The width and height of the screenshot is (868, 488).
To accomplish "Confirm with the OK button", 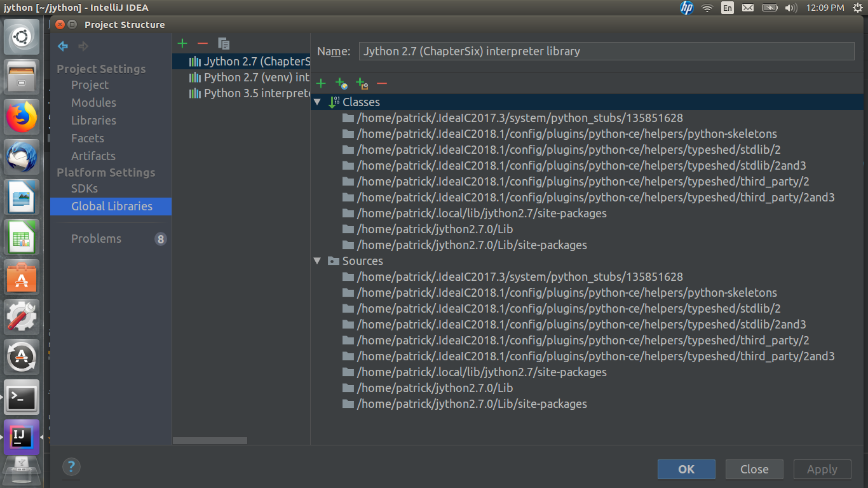I will 686,469.
